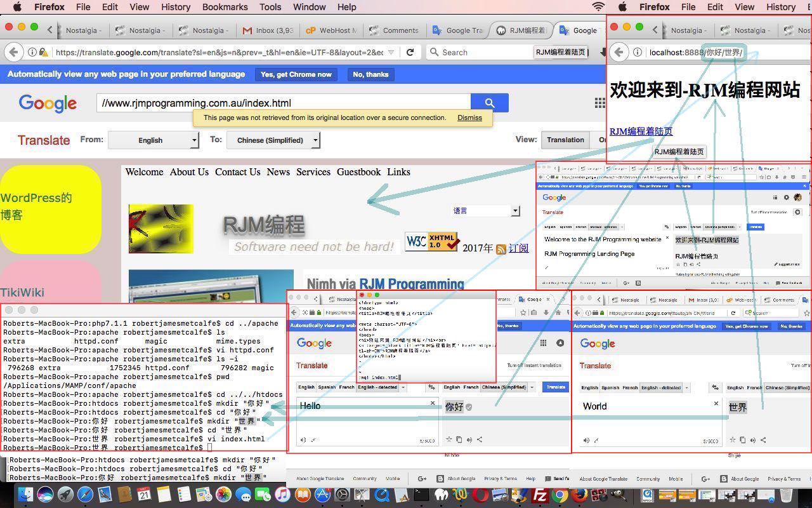
Task: Open Calendar from the Dock
Action: click(144, 495)
